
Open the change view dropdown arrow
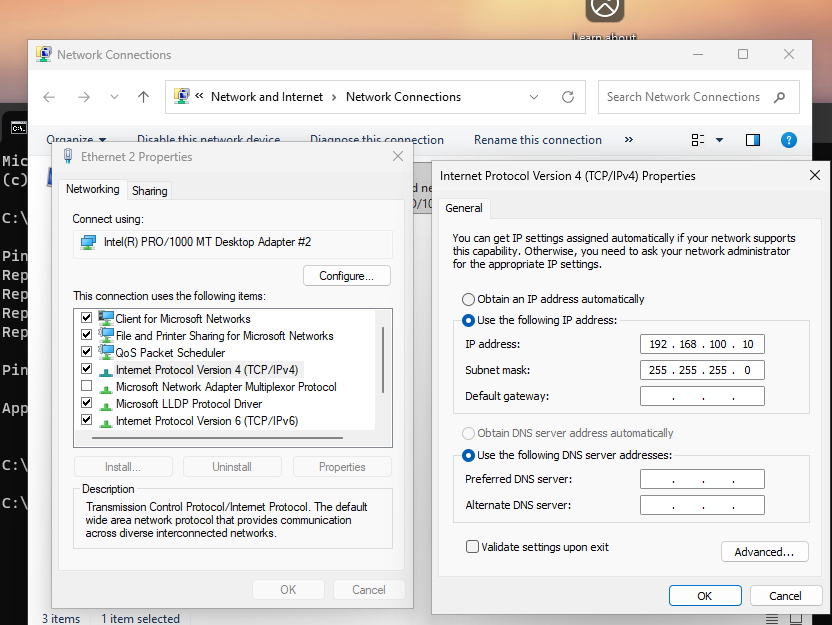[x=719, y=140]
